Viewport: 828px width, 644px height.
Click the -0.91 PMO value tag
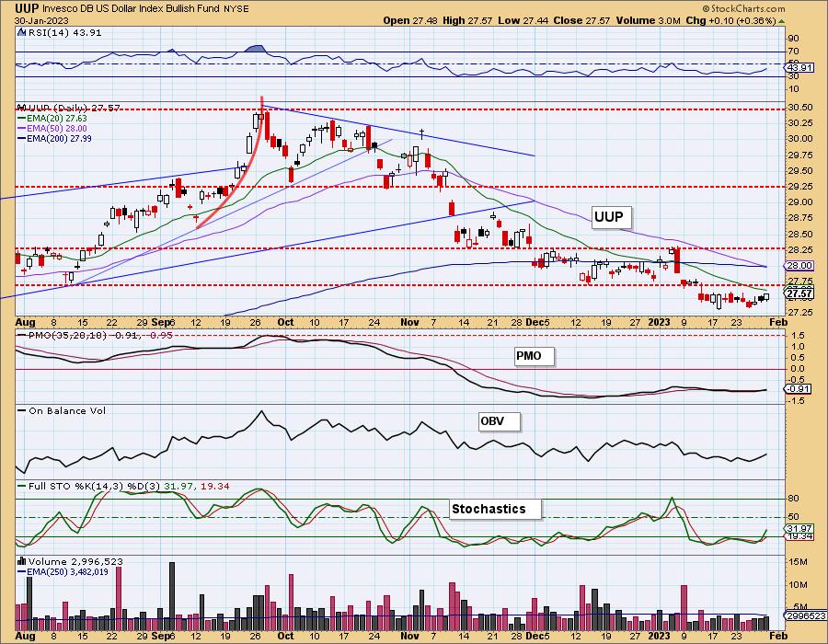(x=798, y=389)
